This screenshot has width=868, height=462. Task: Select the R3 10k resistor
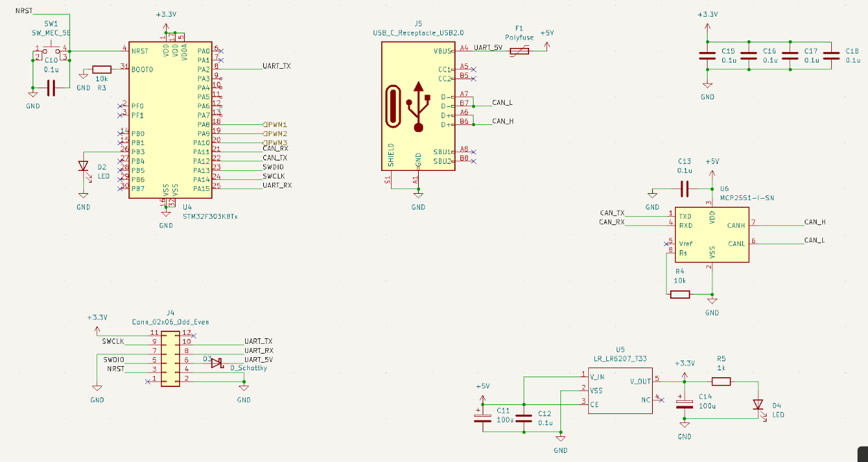(101, 69)
